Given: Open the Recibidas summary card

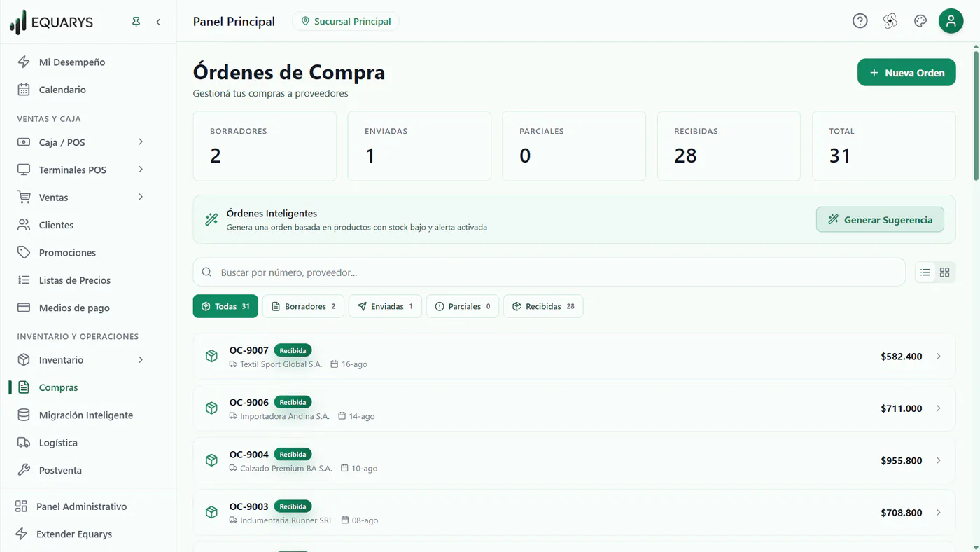Looking at the screenshot, I should [729, 146].
